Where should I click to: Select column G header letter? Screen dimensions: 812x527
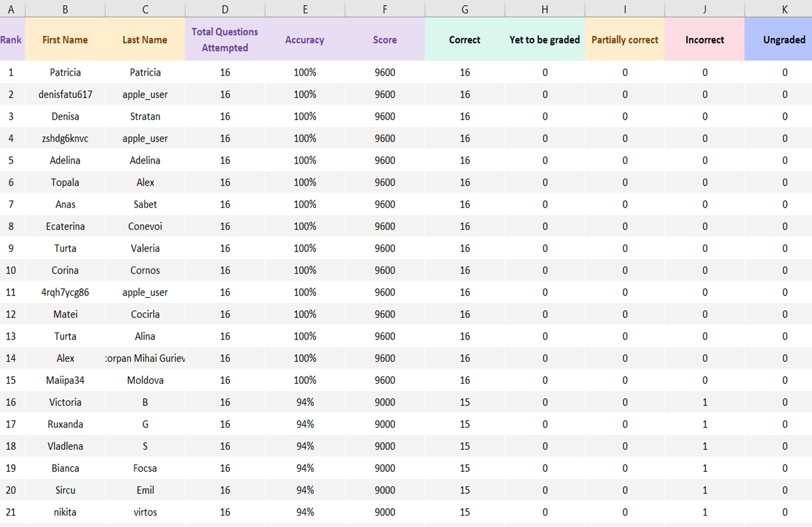465,9
